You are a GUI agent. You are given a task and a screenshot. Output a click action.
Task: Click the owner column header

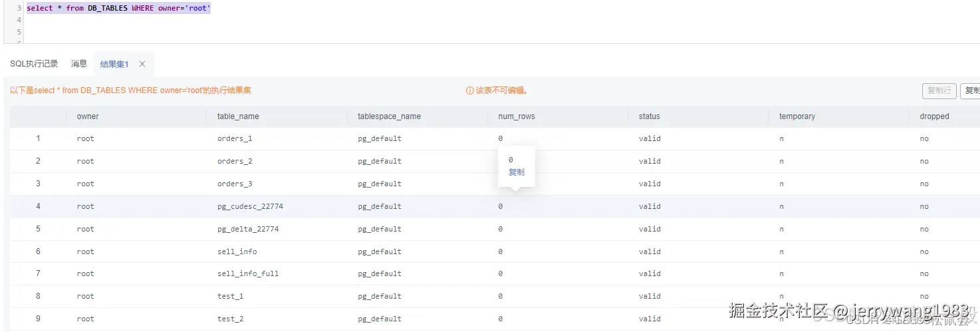click(88, 116)
